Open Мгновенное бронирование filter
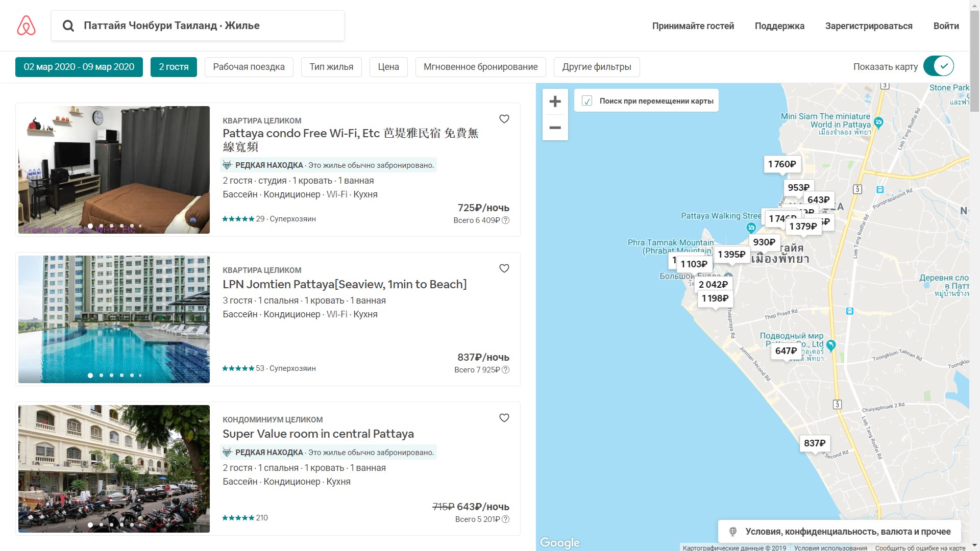Image resolution: width=980 pixels, height=551 pixels. 481,67
